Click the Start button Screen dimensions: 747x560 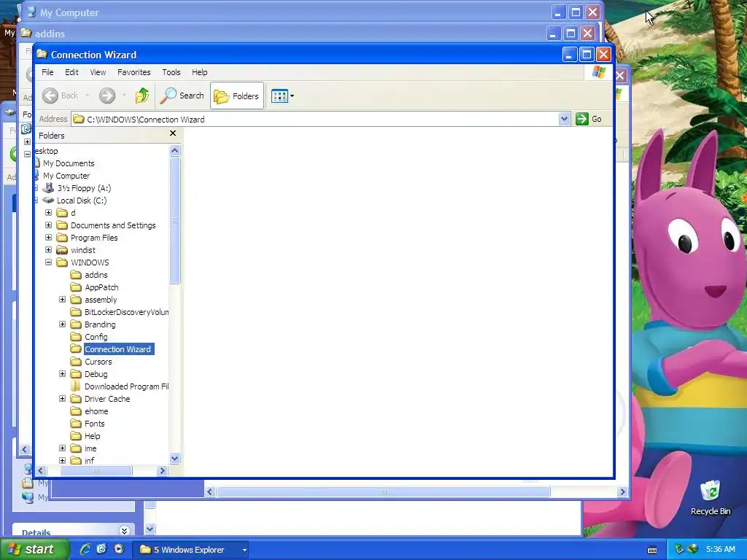[x=34, y=550]
